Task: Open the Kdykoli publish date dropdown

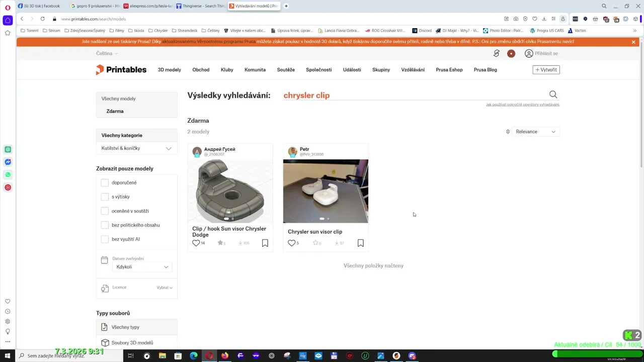Action: (142, 267)
